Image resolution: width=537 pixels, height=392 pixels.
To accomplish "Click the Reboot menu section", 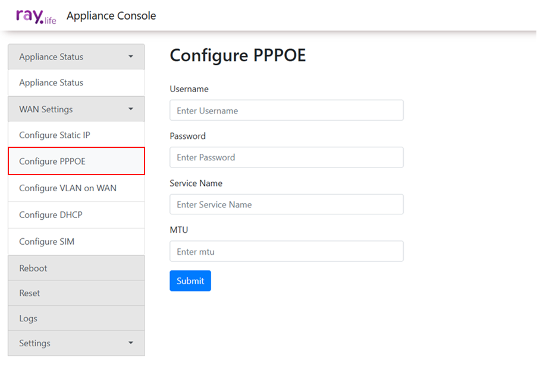I will (33, 268).
